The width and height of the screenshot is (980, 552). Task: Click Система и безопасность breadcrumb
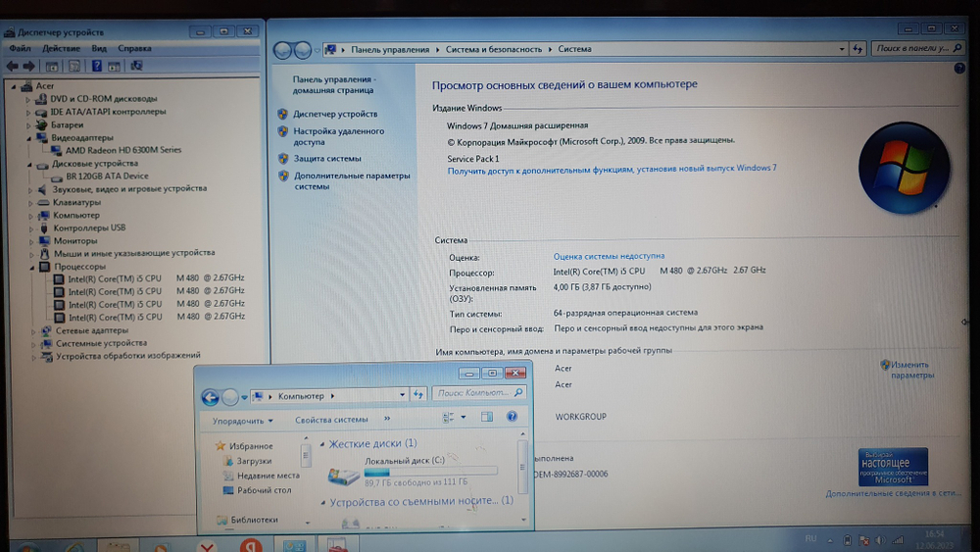tap(494, 49)
